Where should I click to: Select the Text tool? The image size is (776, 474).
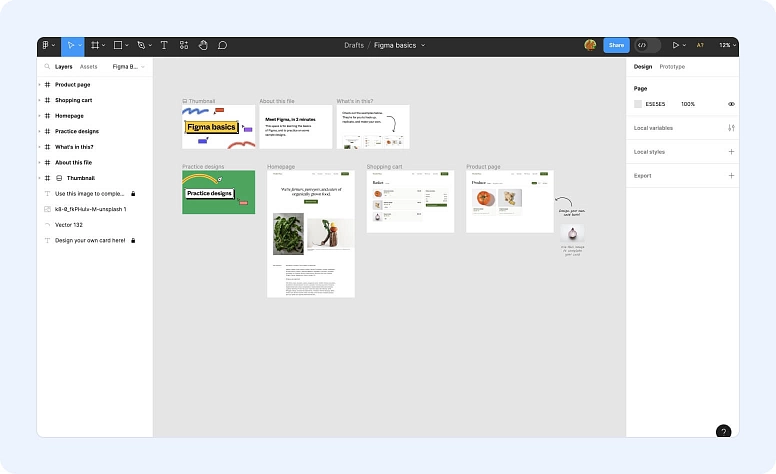tap(164, 45)
